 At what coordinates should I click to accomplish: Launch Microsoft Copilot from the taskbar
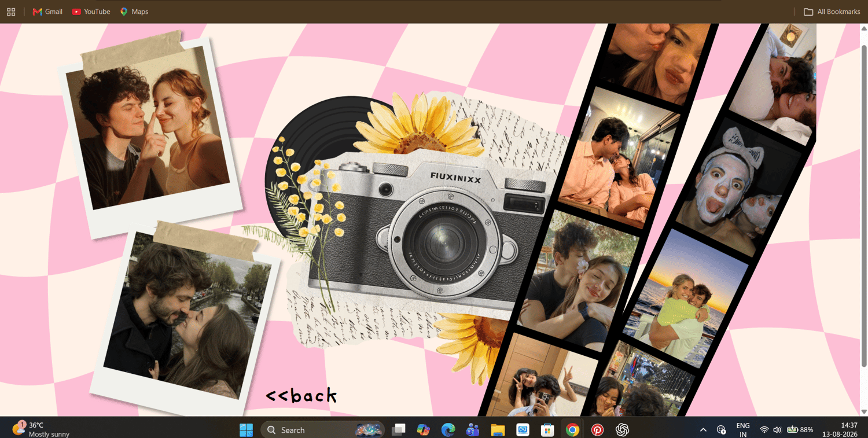(423, 430)
